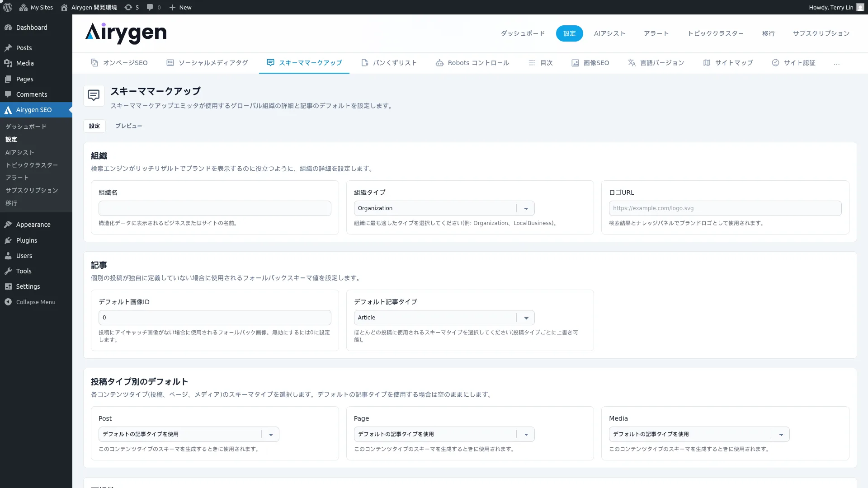Click Airygen 開発環境 site link
This screenshot has width=868, height=488.
(89, 7)
